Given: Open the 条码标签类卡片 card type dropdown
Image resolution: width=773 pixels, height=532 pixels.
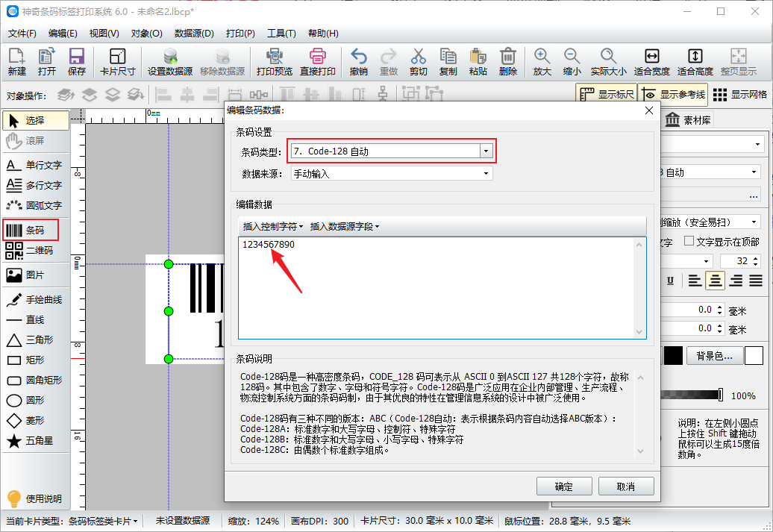Looking at the screenshot, I should [x=103, y=521].
